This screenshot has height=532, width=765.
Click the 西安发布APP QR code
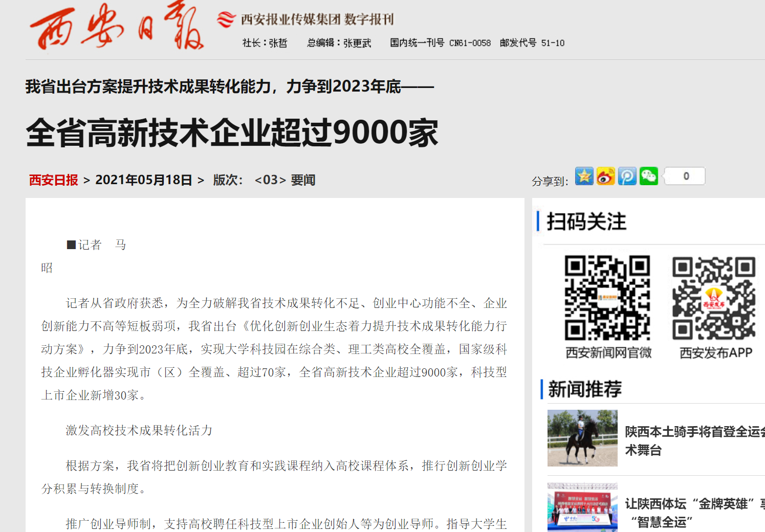pos(714,298)
